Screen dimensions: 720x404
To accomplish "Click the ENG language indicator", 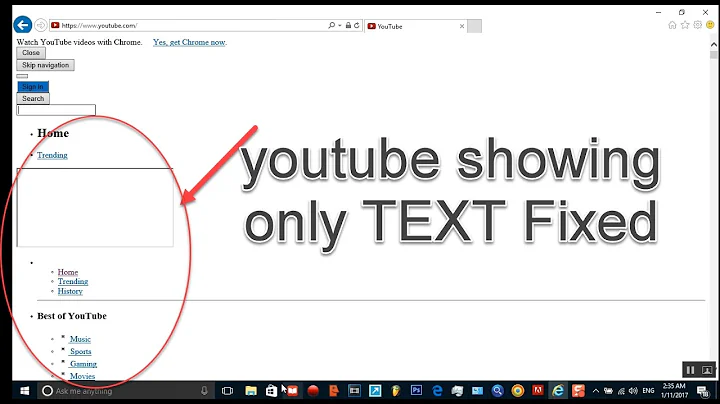I will pyautogui.click(x=648, y=391).
